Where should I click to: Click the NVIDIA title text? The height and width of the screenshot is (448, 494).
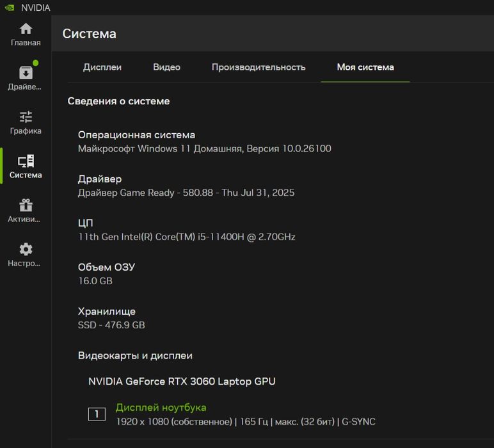(x=36, y=8)
